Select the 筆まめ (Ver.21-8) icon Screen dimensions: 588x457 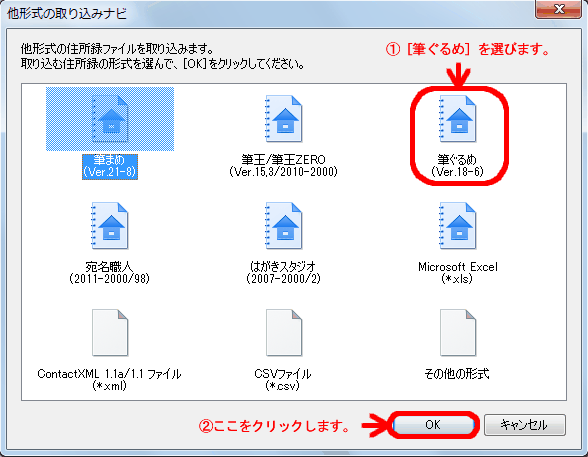[110, 119]
